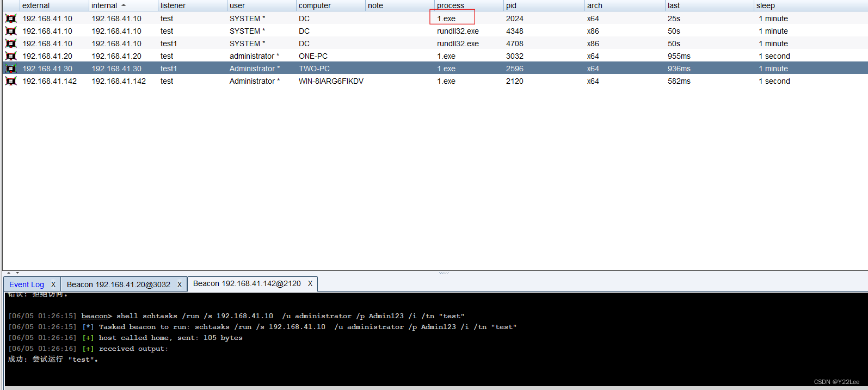This screenshot has height=390, width=868.
Task: Click the 936ms last check-in cell
Action: coord(679,69)
